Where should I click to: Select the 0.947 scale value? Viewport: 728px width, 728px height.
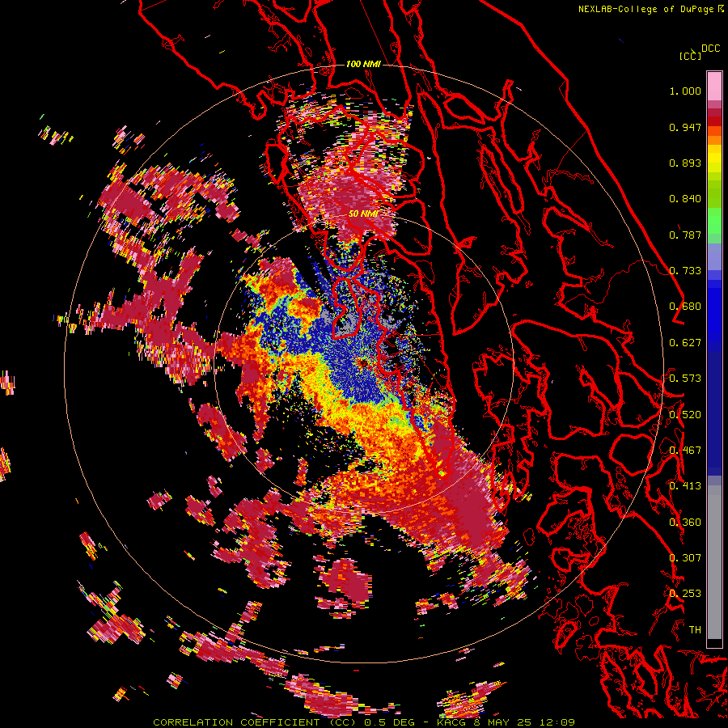[685, 127]
